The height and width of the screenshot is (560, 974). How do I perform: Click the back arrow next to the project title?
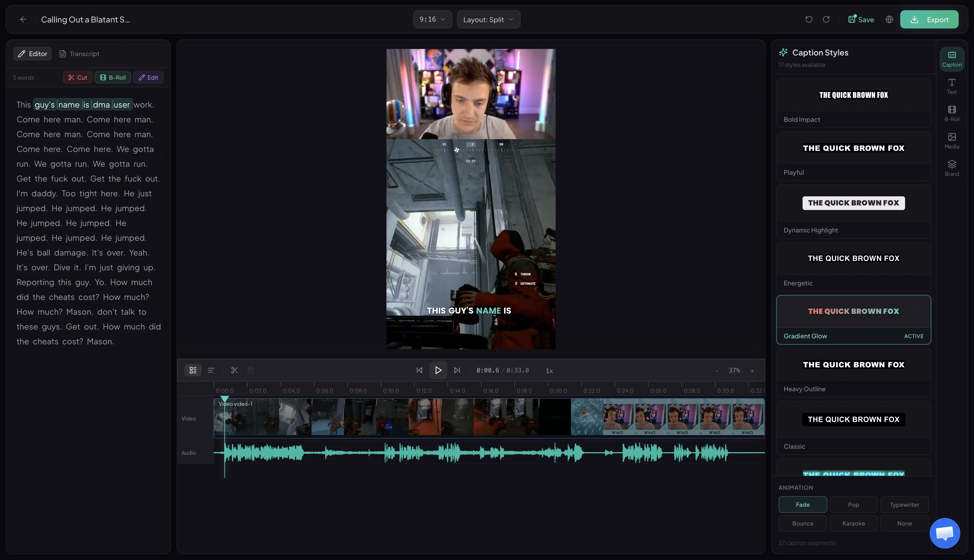[x=23, y=19]
